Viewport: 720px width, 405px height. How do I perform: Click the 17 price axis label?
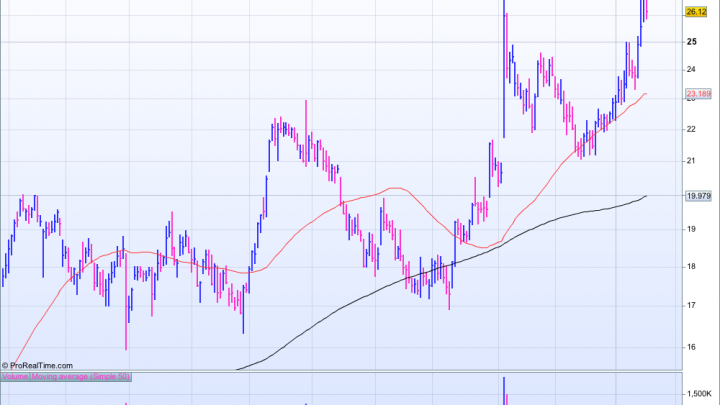691,305
